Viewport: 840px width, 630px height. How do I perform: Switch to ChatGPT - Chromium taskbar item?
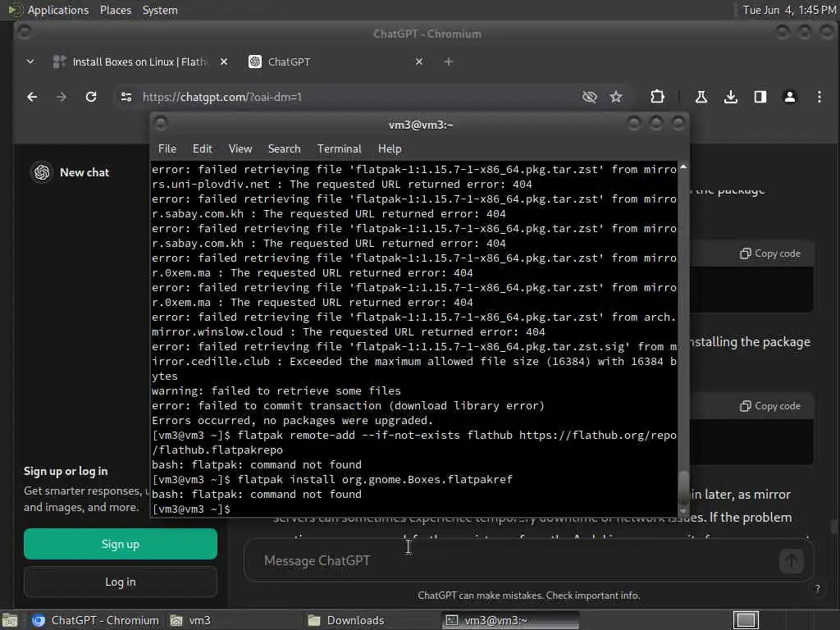95,620
